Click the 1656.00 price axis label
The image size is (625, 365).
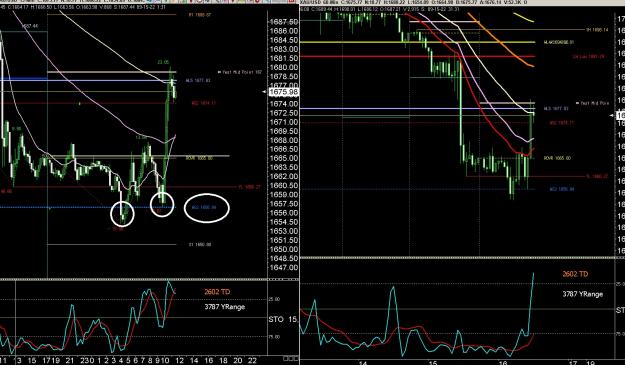[284, 213]
